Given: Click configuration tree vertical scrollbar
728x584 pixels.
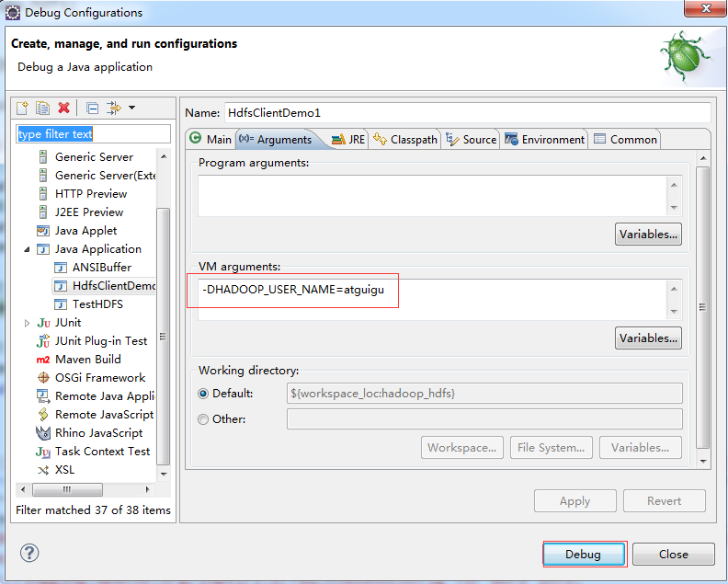Looking at the screenshot, I should (164, 337).
